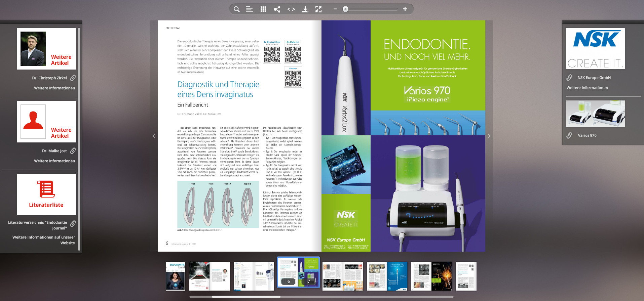Click the Varios 970 link text
Viewport: 644px width, 301px height.
587,135
